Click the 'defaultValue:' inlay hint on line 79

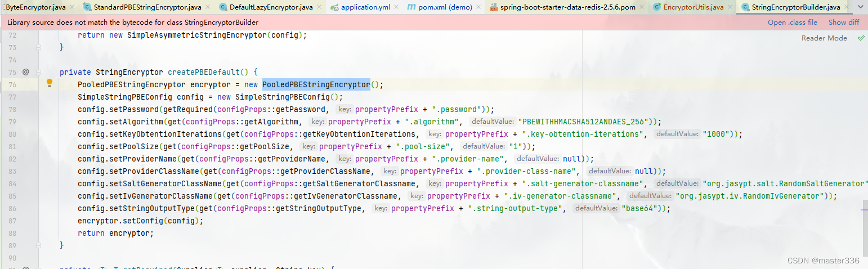(x=493, y=122)
